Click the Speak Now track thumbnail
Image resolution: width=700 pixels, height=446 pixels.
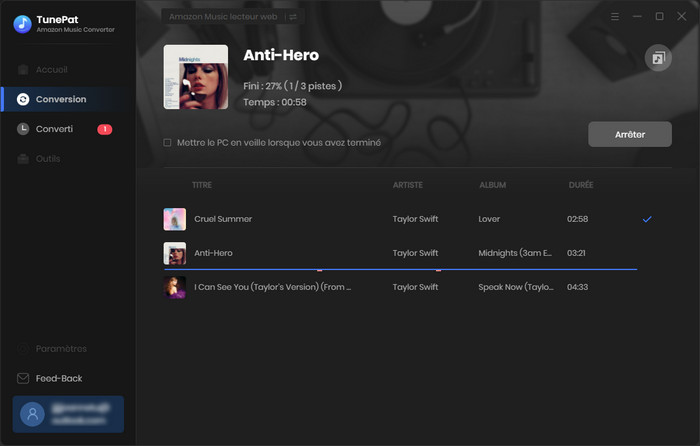(x=175, y=287)
